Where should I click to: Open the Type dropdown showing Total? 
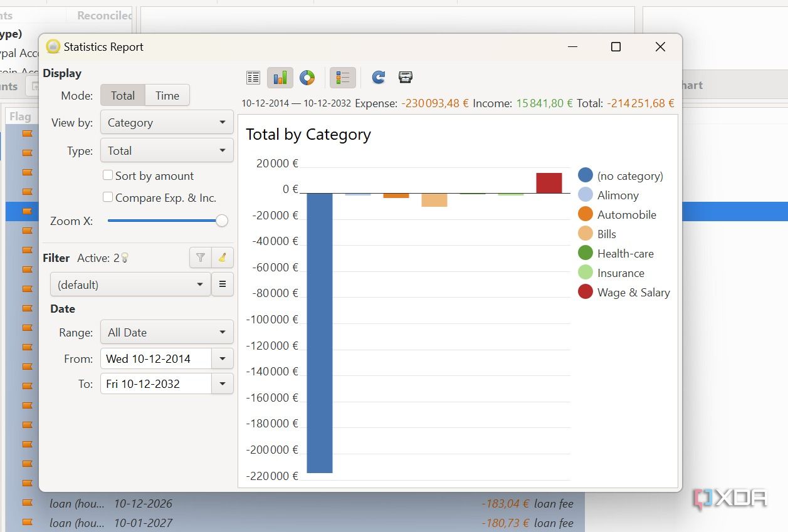pyautogui.click(x=167, y=151)
